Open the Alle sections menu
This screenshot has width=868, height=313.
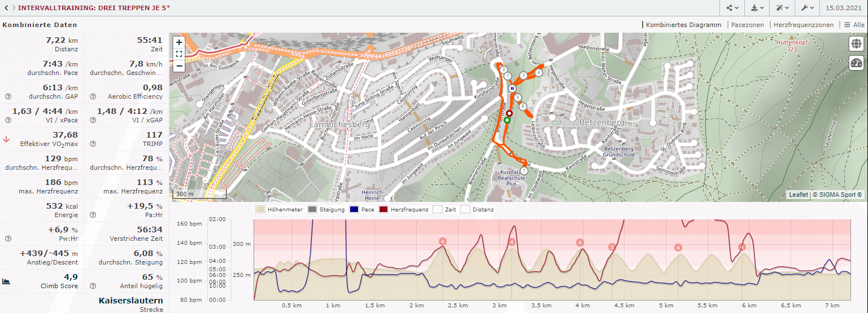click(x=854, y=25)
